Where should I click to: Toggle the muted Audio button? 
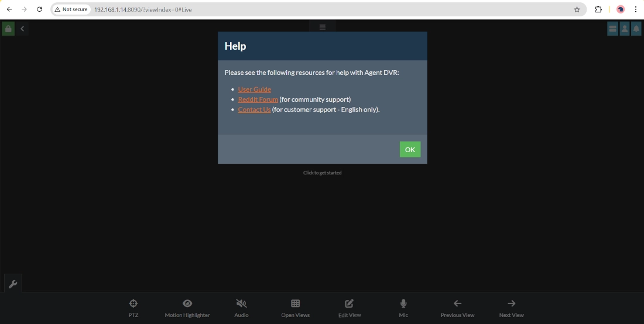point(241,308)
